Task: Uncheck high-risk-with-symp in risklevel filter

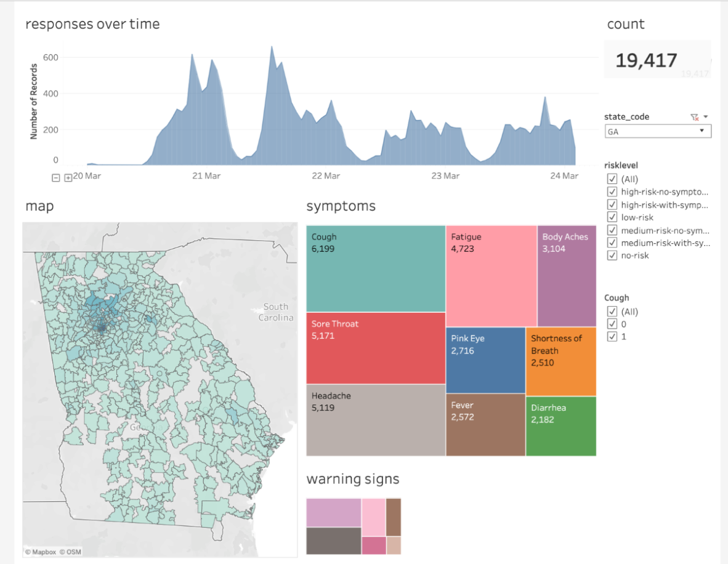Action: [612, 204]
